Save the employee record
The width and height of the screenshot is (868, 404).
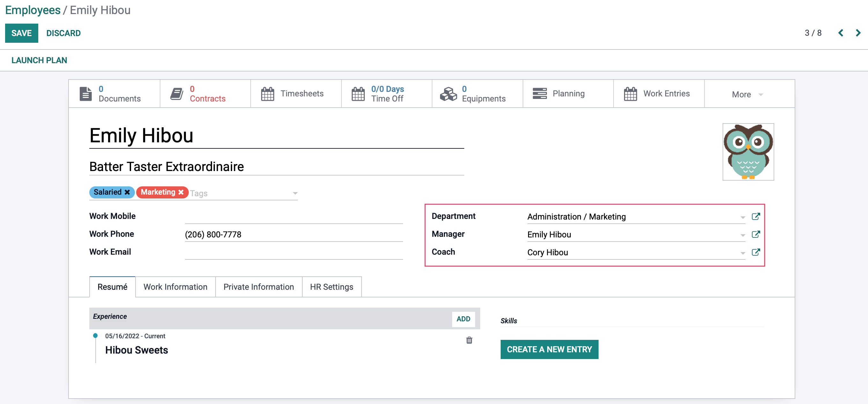[22, 33]
